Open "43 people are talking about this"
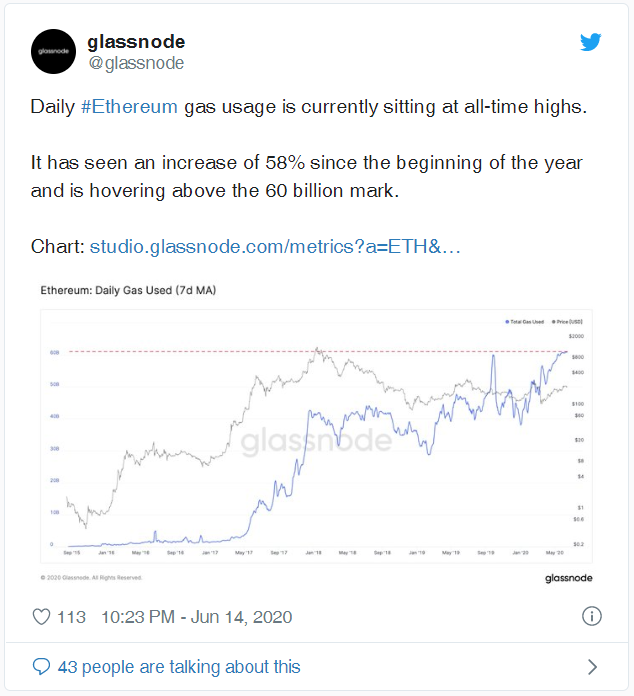Image resolution: width=634 pixels, height=696 pixels. (178, 666)
